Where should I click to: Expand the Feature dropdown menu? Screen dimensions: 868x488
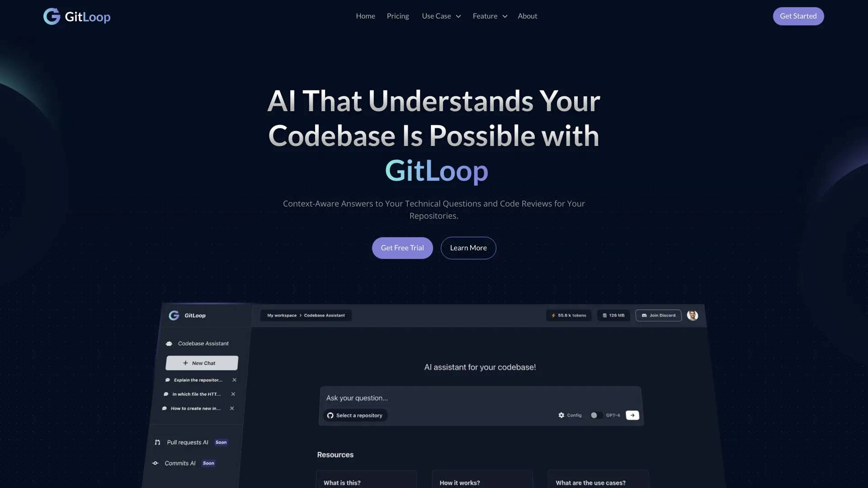point(490,16)
